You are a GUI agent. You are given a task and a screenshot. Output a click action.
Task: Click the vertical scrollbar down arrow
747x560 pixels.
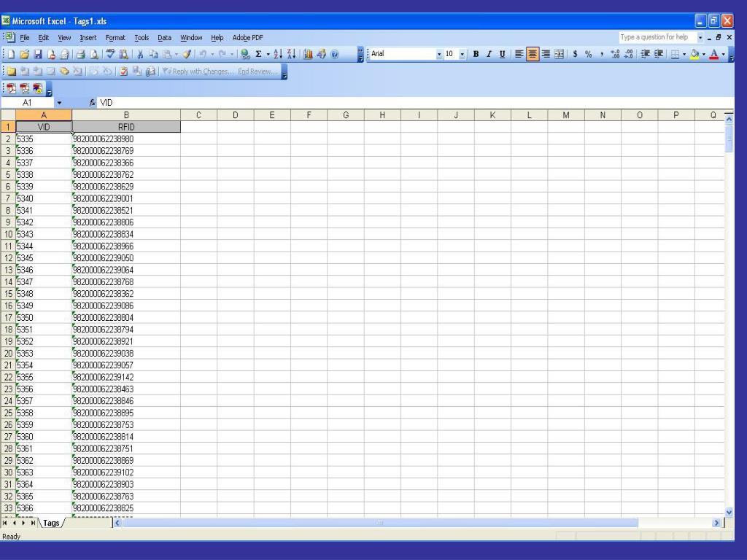(x=729, y=513)
